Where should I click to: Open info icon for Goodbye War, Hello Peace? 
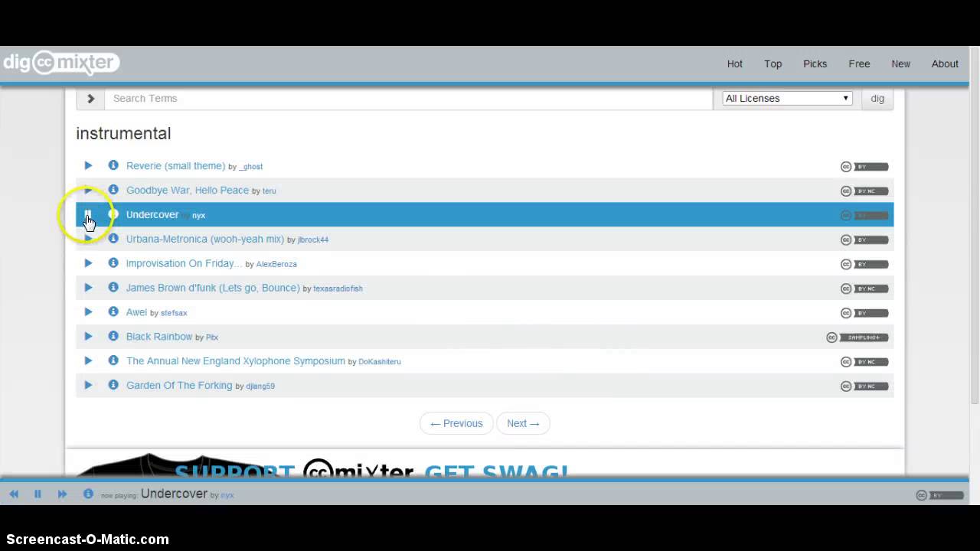(x=113, y=190)
